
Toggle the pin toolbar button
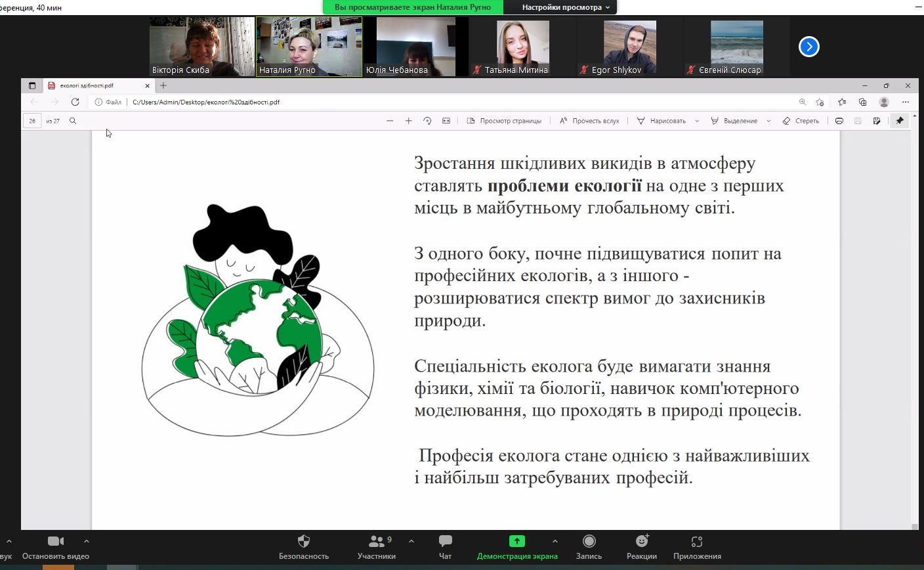(x=899, y=121)
